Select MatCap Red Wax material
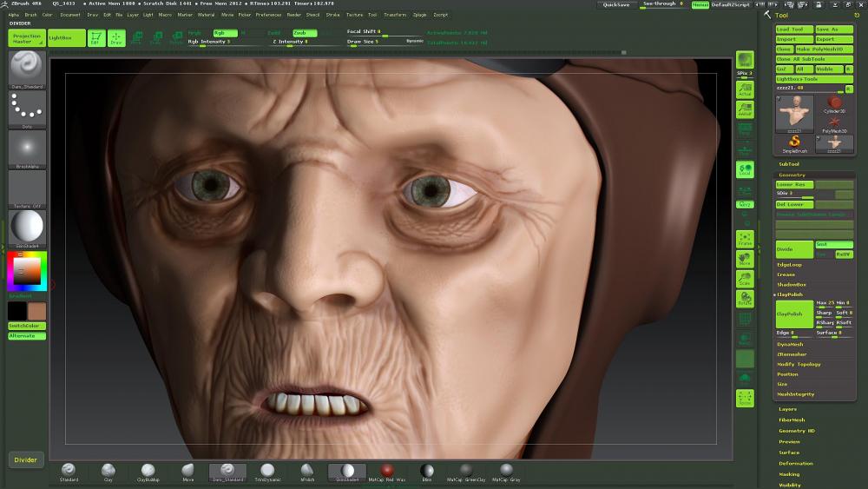The image size is (868, 489). click(x=387, y=472)
